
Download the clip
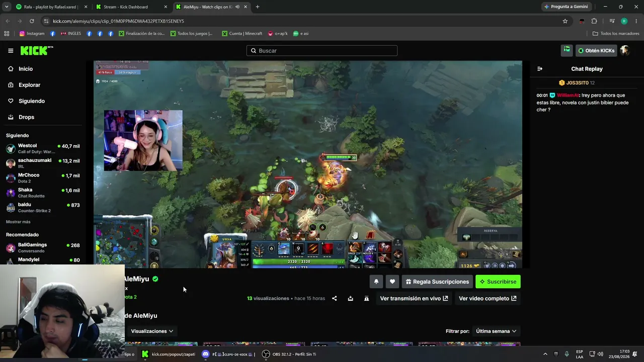coord(350,298)
